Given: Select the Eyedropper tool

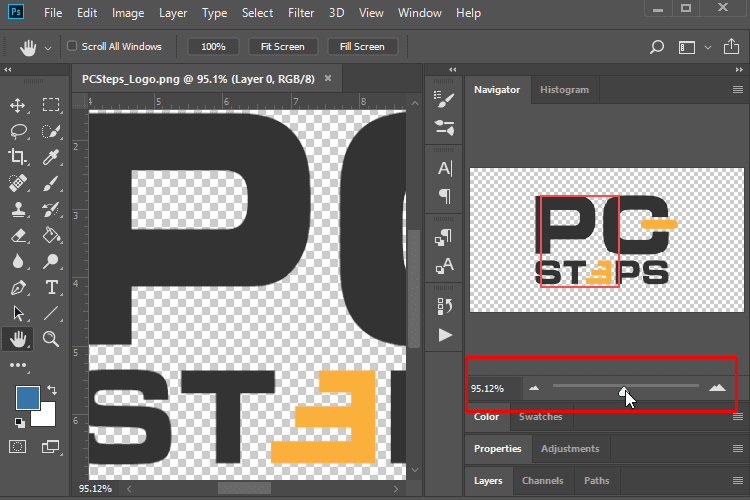Looking at the screenshot, I should [51, 157].
